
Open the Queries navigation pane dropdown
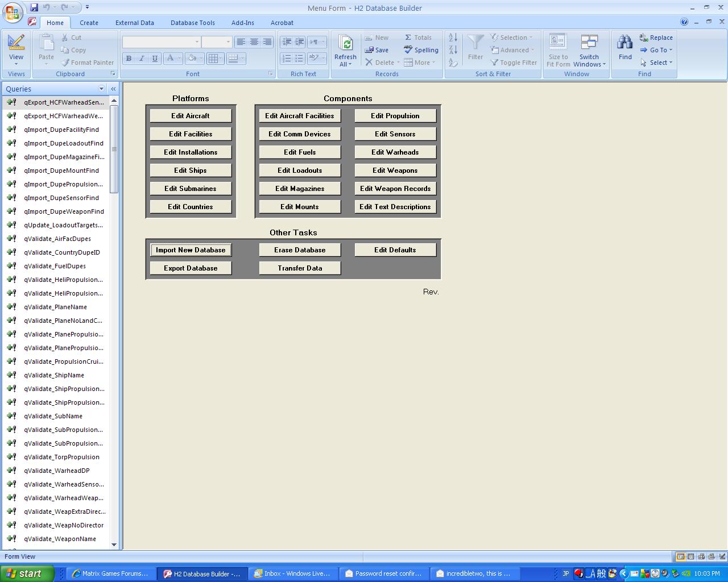point(102,89)
